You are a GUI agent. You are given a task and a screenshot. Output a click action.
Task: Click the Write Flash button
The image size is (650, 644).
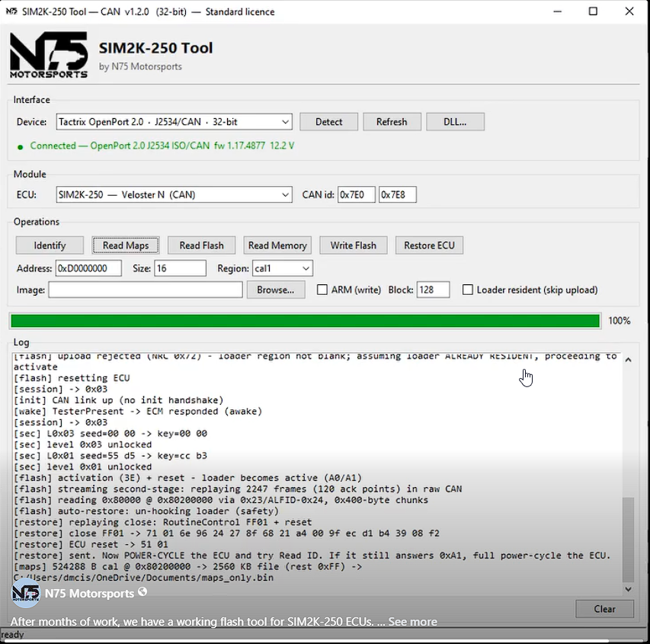(353, 245)
